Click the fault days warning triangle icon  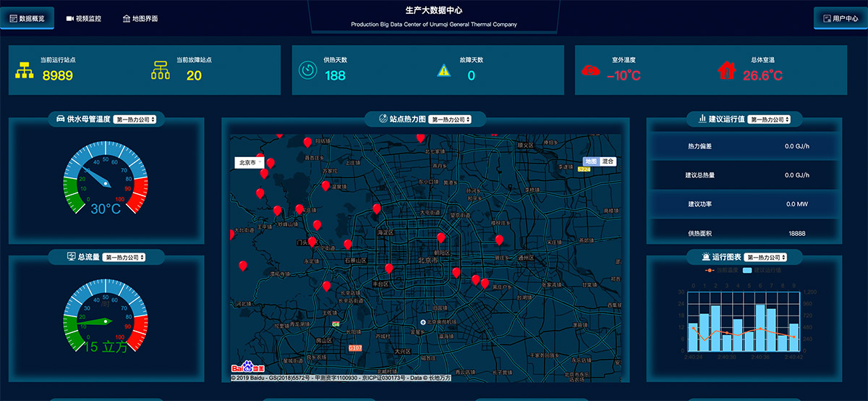tap(443, 70)
